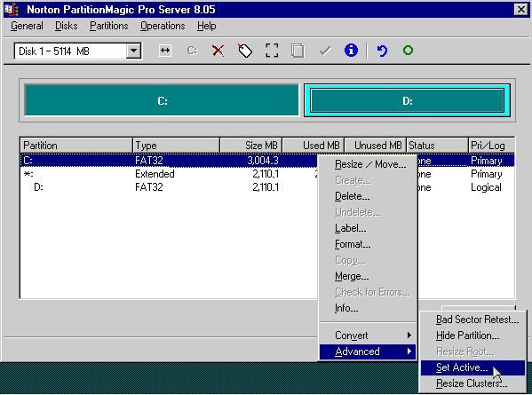Close the PartitionMagic window
This screenshot has height=395, width=532.
(520, 9)
